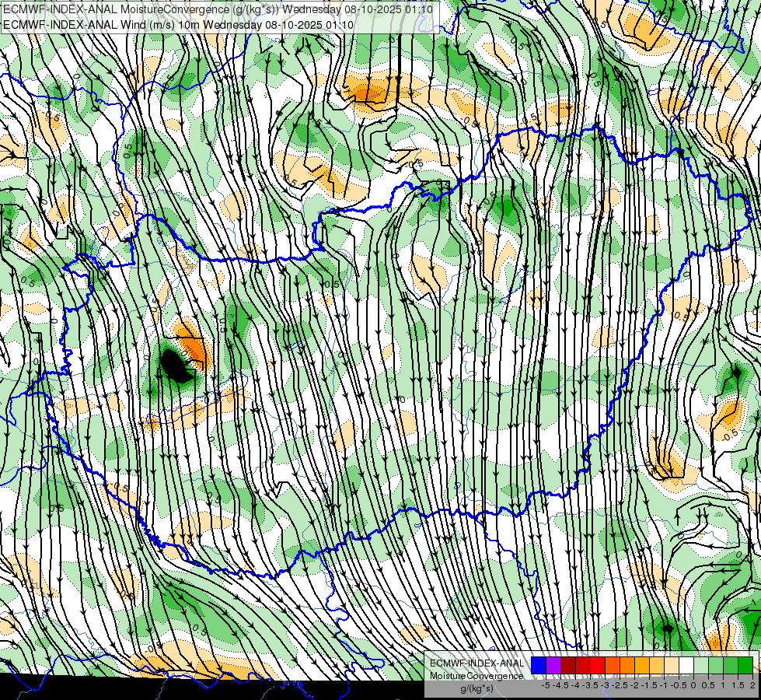Image resolution: width=761 pixels, height=700 pixels.
Task: Click the legend tick label -1.5
Action: pyautogui.click(x=649, y=685)
